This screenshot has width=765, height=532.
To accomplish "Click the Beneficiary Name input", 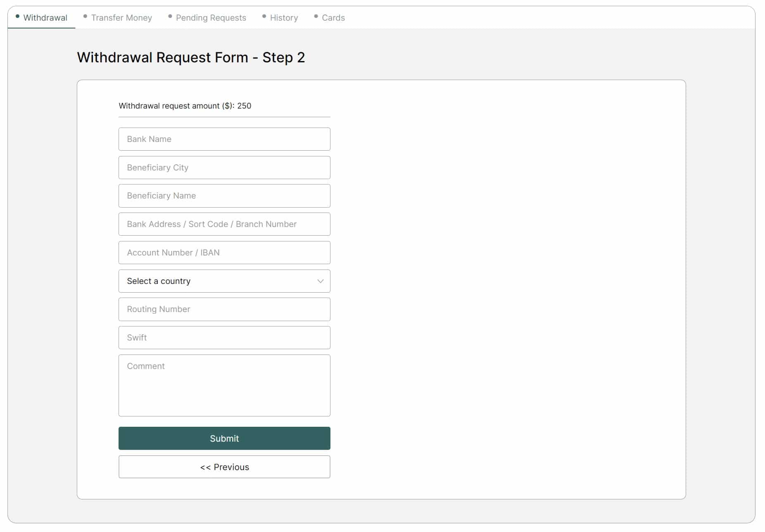I will [x=224, y=196].
